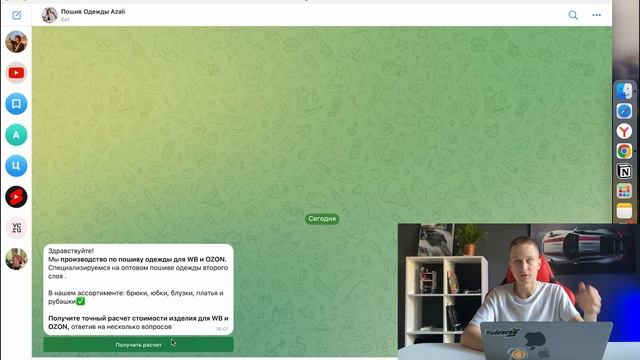Open the last profile photo chat in sidebar
Image resolution: width=640 pixels, height=360 pixels.
point(16,259)
